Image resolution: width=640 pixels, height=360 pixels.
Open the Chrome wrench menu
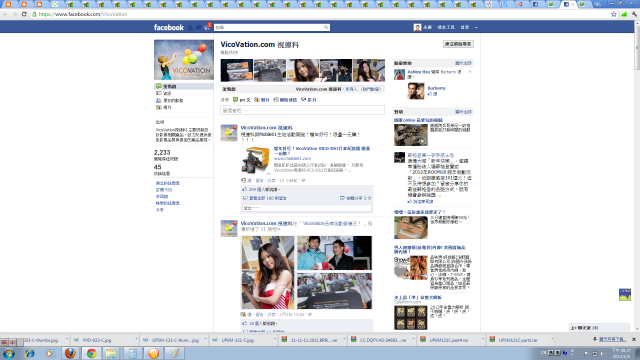[x=634, y=14]
